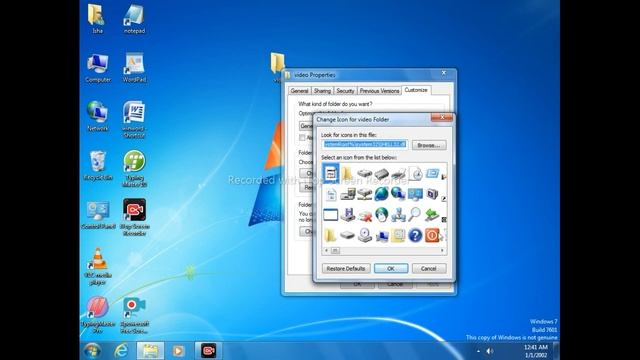Select the text document page icon
The image size is (640, 360).
(331, 194)
